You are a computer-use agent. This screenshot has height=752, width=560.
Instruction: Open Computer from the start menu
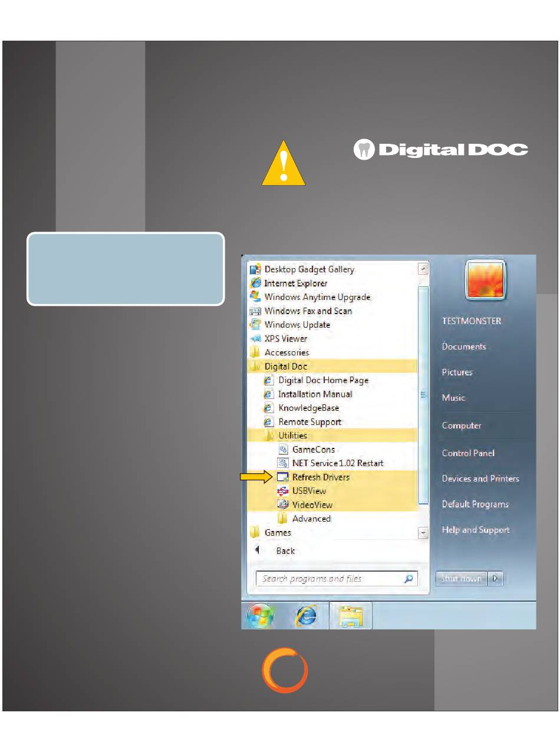[462, 425]
